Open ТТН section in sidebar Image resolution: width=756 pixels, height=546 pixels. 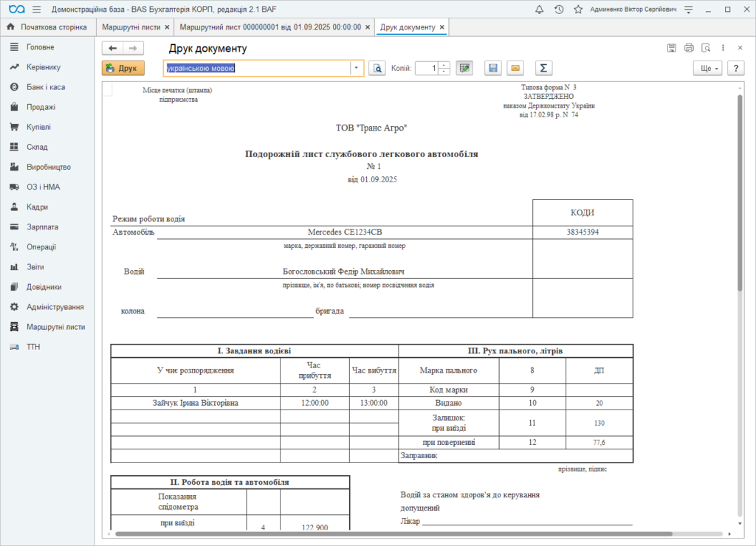47,347
